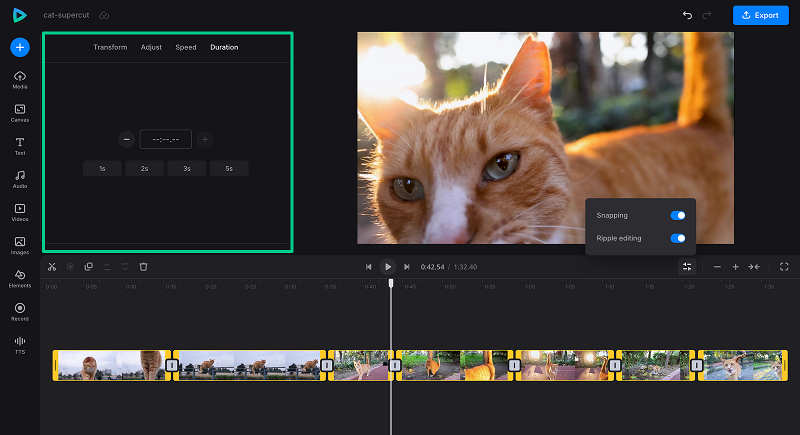800x435 pixels.
Task: Skip to previous clip
Action: click(368, 267)
